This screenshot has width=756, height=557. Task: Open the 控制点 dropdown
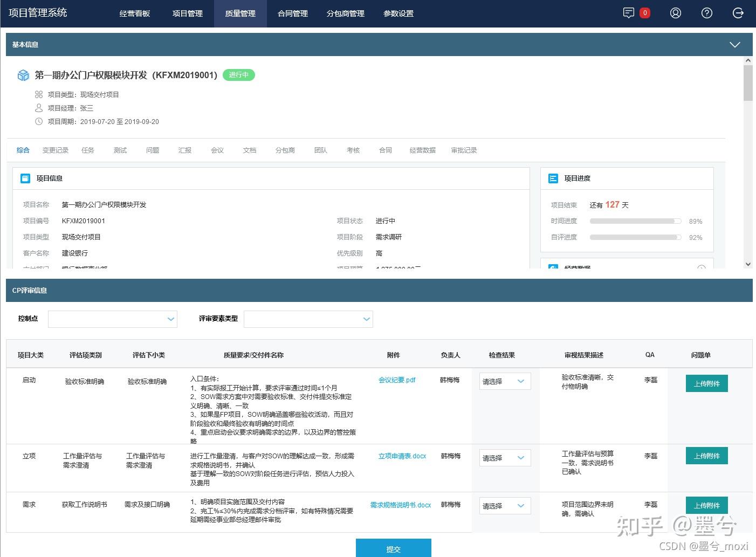[113, 319]
